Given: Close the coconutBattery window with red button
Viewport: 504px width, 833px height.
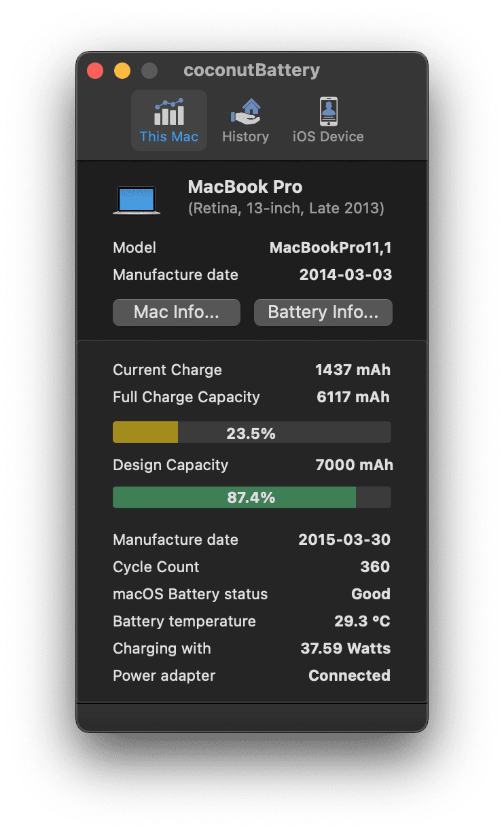Looking at the screenshot, I should [x=95, y=71].
